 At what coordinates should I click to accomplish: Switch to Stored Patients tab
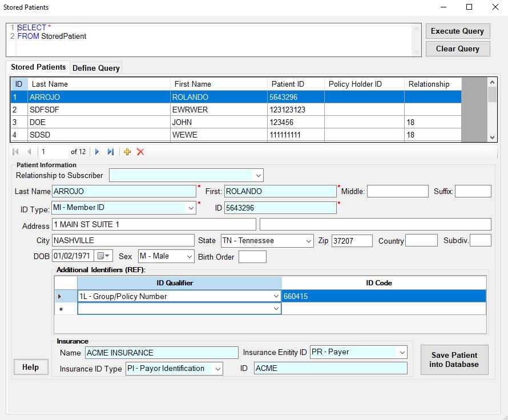tap(38, 67)
